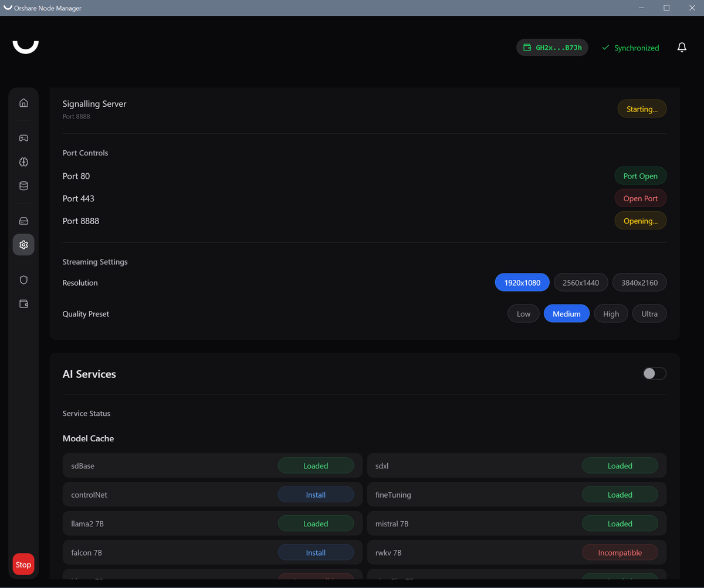Screen dimensions: 704x588
Task: Select 1920x1080 resolution
Action: click(x=522, y=283)
